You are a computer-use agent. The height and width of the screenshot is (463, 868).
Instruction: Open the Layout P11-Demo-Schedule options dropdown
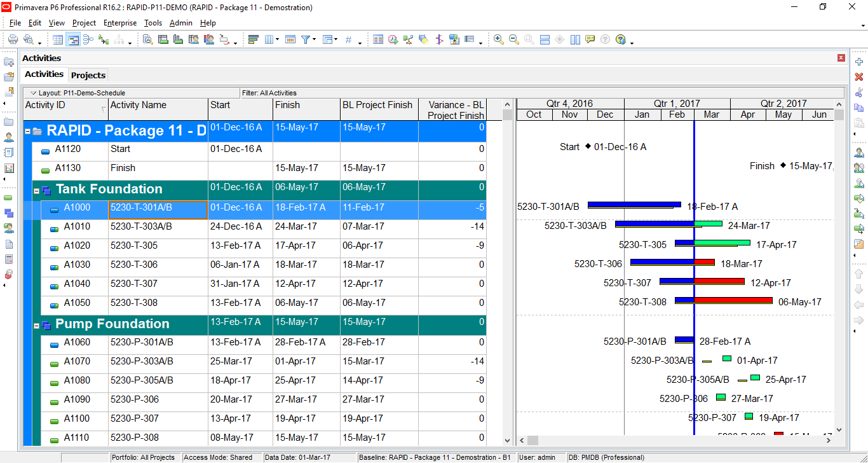34,93
